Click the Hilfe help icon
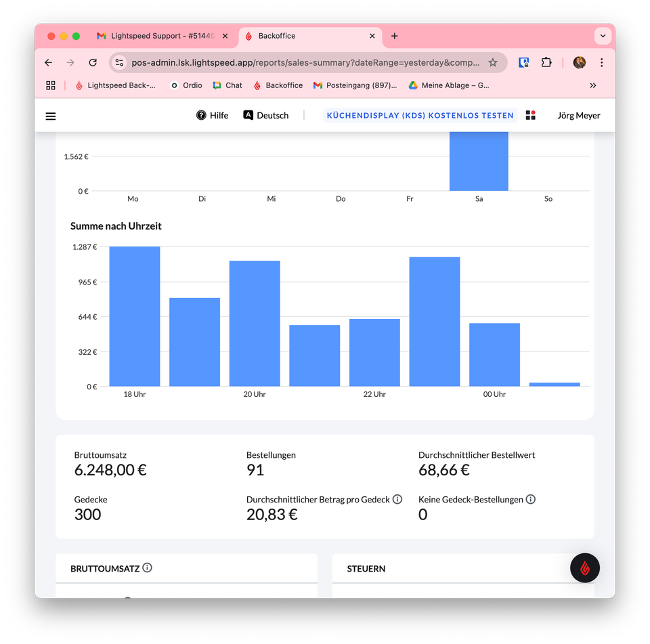650x644 pixels. tap(201, 115)
